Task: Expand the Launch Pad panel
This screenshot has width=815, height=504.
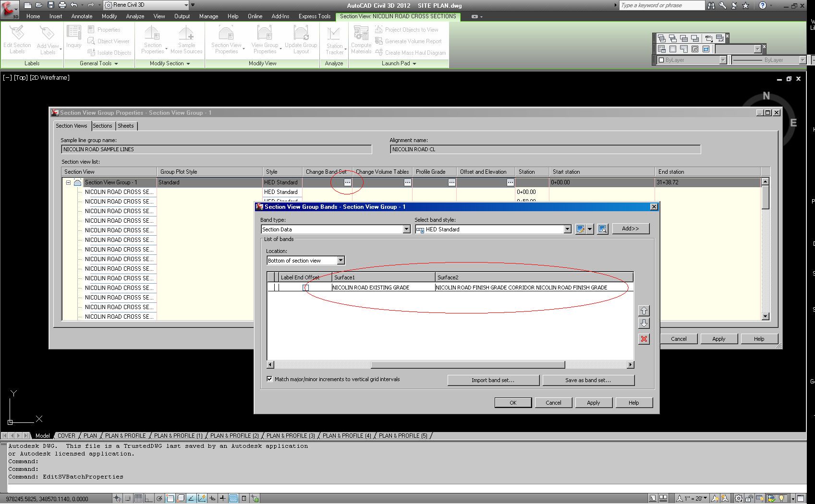Action: [x=399, y=63]
